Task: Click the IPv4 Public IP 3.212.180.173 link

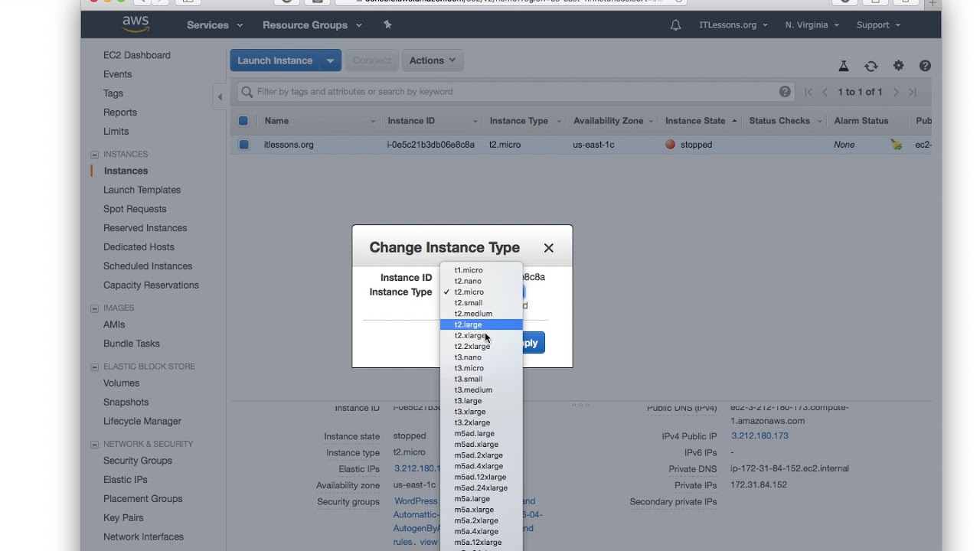Action: 759,436
